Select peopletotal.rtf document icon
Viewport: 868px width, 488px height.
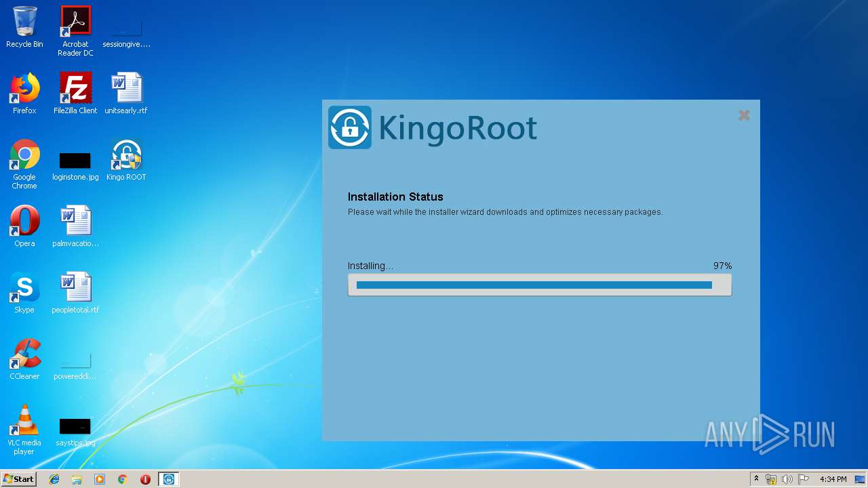click(x=75, y=293)
